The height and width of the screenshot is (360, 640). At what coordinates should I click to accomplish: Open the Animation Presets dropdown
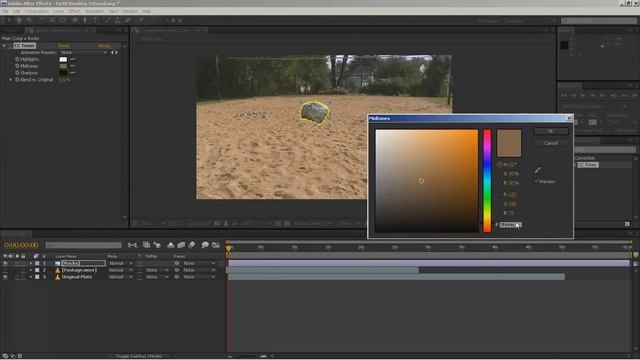tap(84, 52)
